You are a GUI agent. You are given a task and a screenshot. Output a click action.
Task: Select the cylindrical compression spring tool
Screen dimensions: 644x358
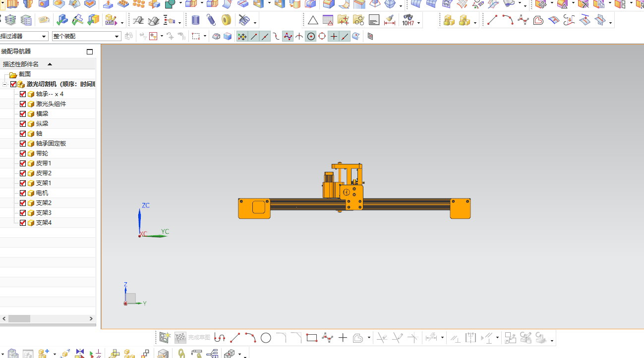(x=196, y=20)
